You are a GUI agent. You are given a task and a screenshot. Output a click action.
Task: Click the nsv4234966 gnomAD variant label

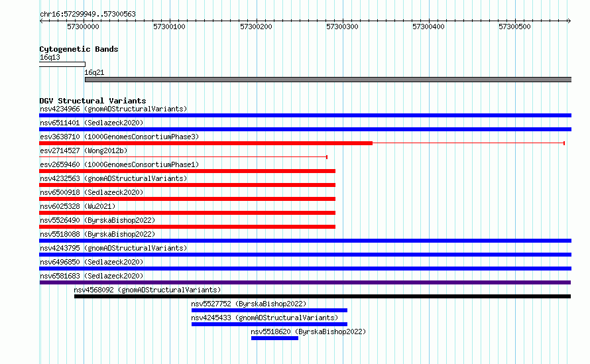click(x=113, y=109)
